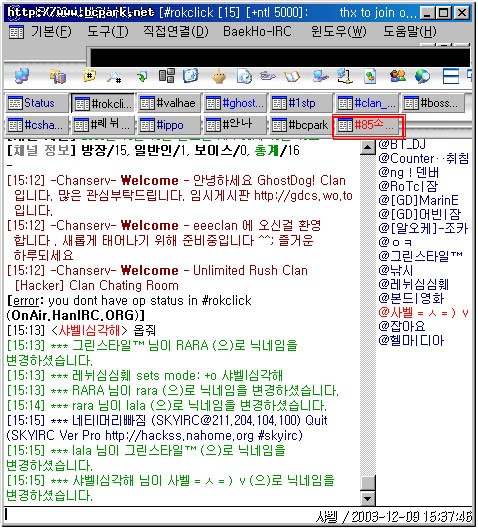The width and height of the screenshot is (478, 529).
Task: Click the chat scrollbar down arrow
Action: [x=367, y=498]
